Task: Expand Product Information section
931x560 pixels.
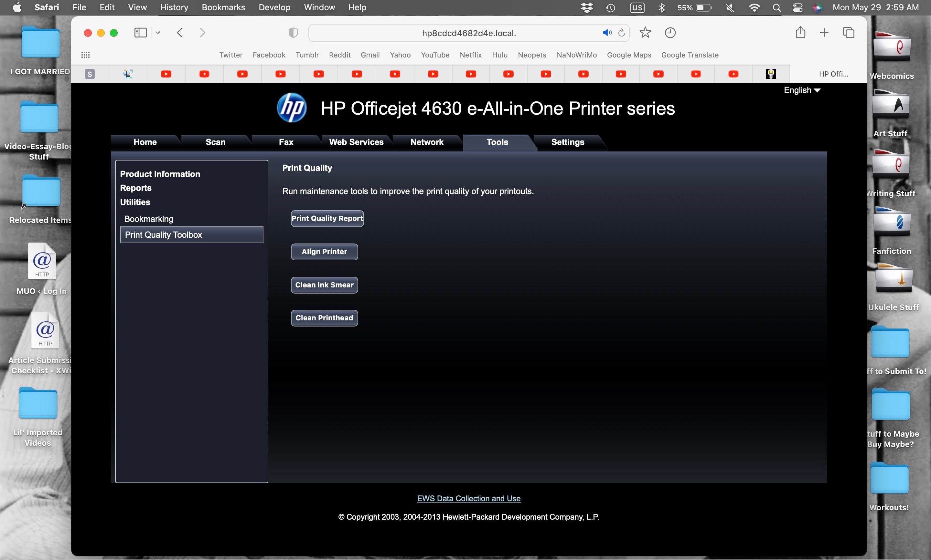Action: [x=160, y=174]
